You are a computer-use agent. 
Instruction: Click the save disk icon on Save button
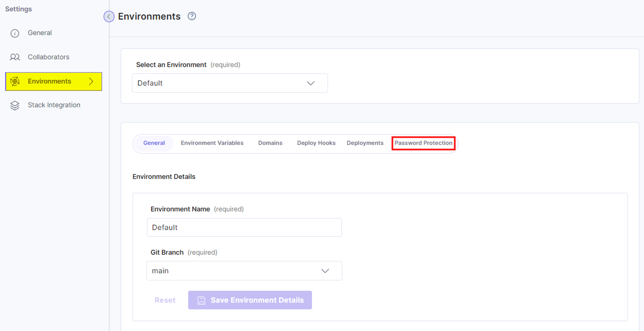click(201, 300)
